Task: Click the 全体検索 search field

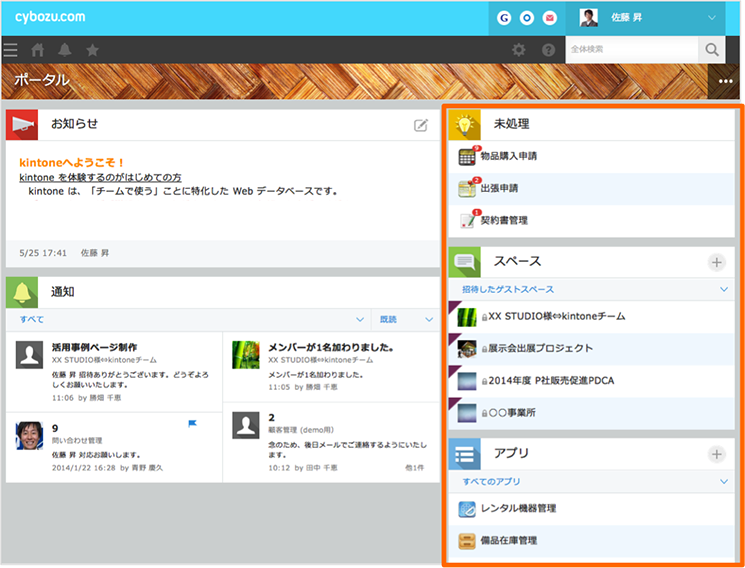Action: (632, 49)
